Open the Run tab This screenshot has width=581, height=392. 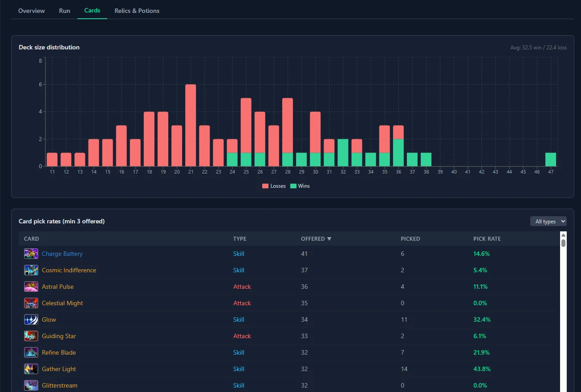tap(64, 11)
